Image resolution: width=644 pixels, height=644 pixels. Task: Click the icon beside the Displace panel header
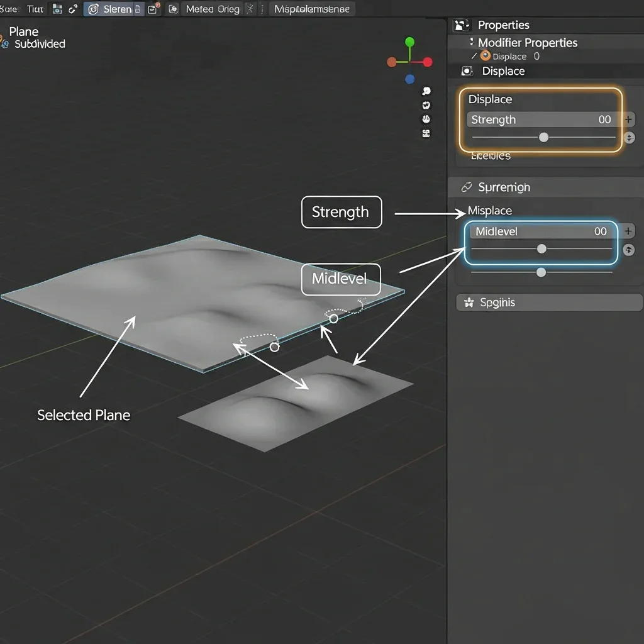pyautogui.click(x=467, y=71)
